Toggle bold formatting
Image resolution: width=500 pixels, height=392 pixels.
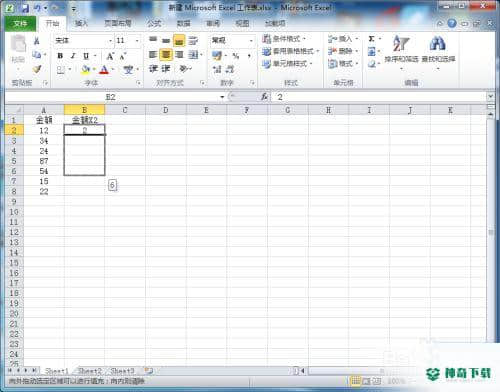pos(60,56)
